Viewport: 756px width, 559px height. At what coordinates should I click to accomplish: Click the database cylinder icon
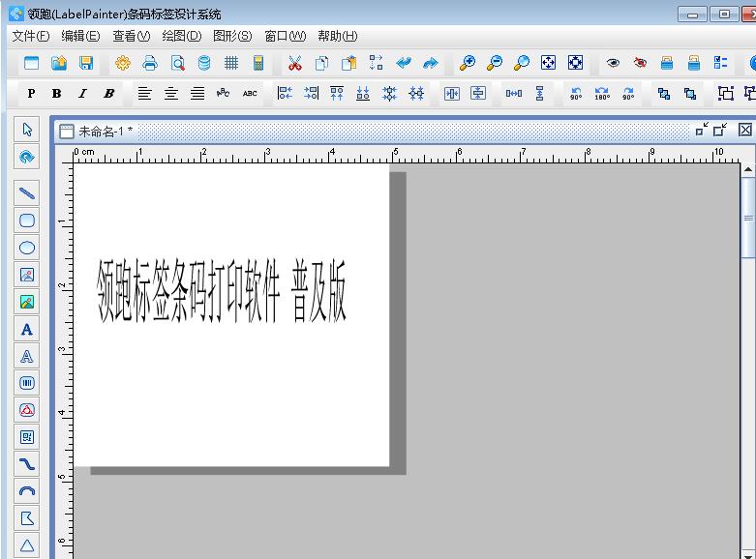click(x=204, y=63)
